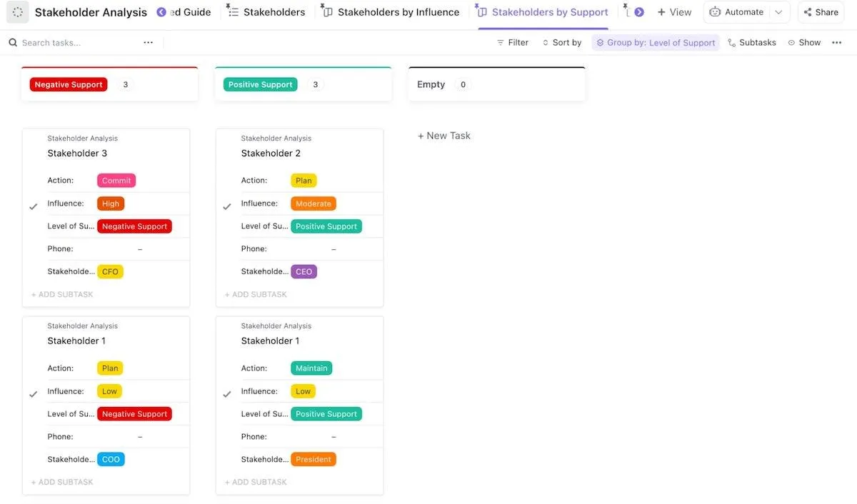Open the far-right toolbar ellipsis menu

point(837,43)
